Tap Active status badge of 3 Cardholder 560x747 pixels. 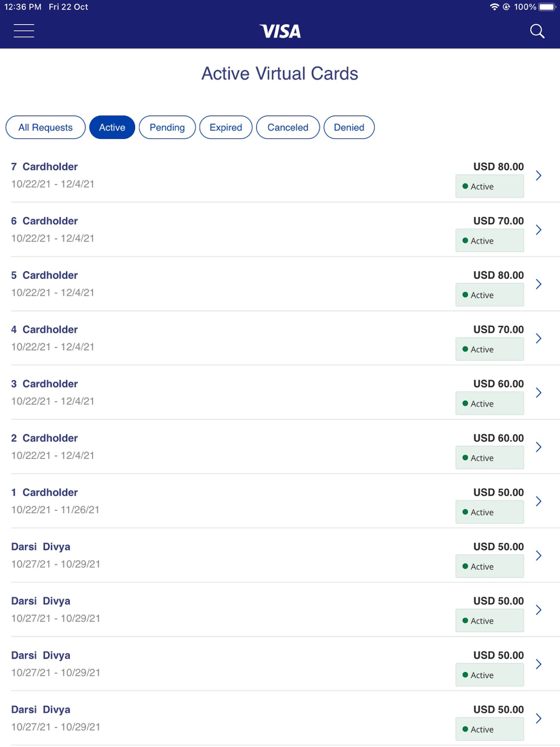click(489, 403)
